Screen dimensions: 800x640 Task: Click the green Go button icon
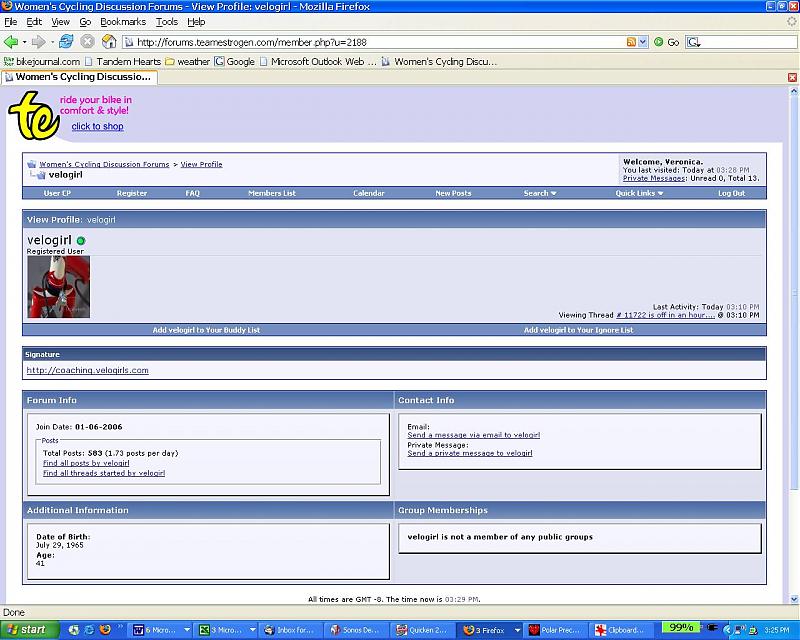pos(659,42)
